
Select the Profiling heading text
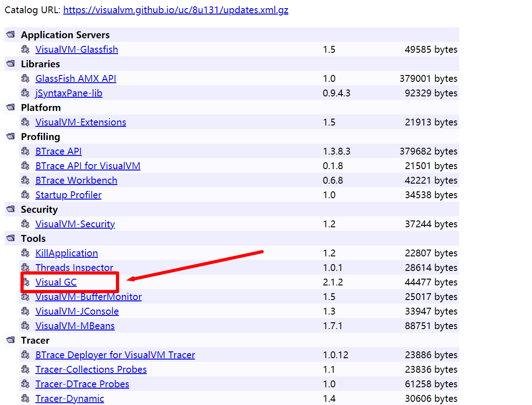tap(40, 137)
